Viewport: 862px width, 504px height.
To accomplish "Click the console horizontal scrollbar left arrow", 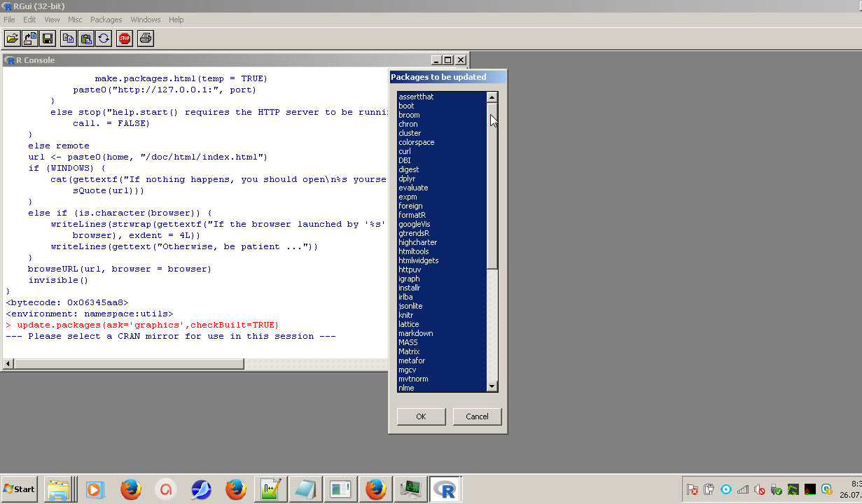I will [x=8, y=364].
